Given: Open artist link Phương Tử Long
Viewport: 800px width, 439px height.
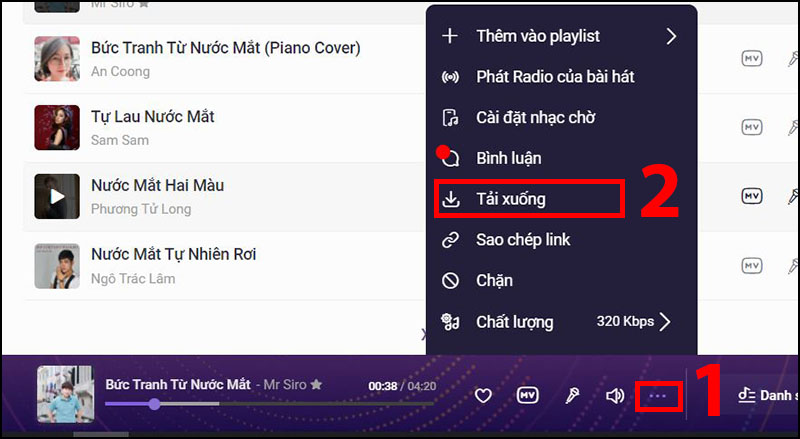Looking at the screenshot, I should [141, 209].
